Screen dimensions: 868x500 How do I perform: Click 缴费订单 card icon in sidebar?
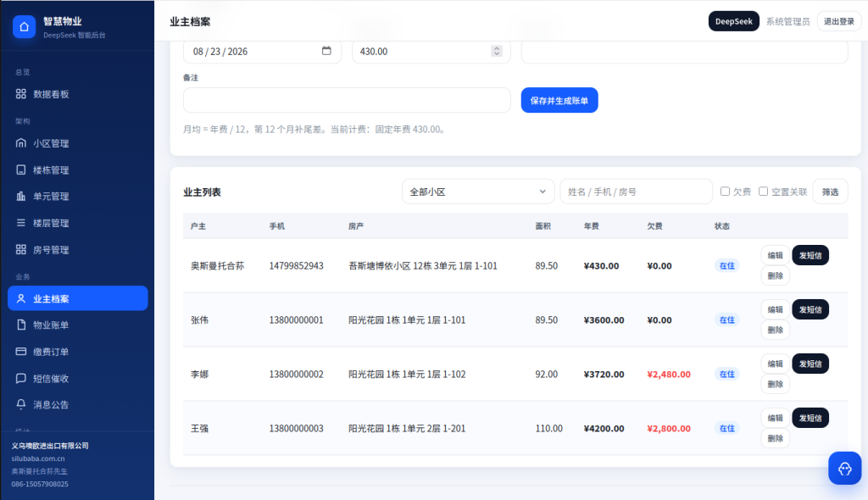(21, 351)
